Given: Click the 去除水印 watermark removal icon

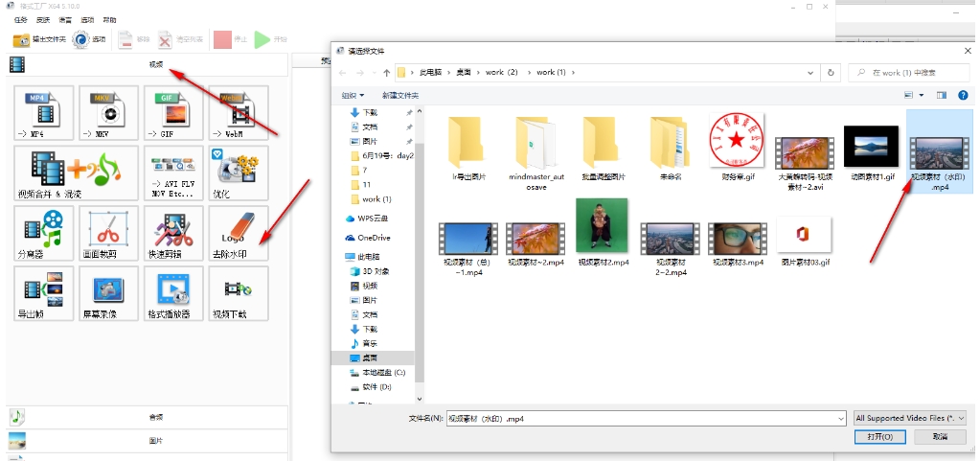Looking at the screenshot, I should 239,233.
